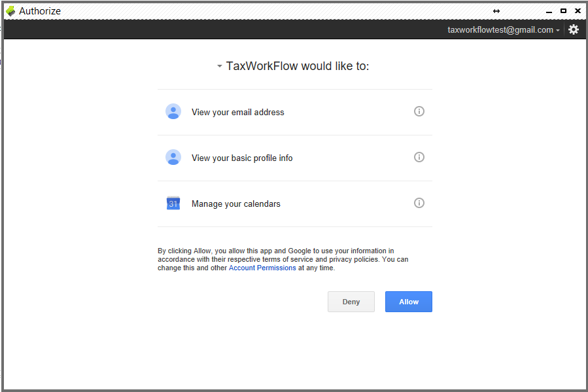
Task: Minimize the Authorize window
Action: 549,12
